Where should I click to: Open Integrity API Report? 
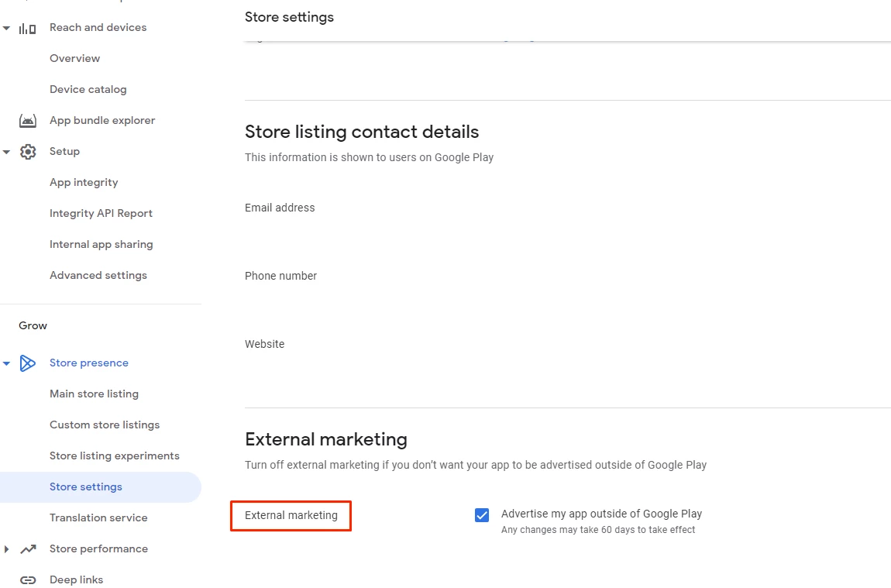101,213
